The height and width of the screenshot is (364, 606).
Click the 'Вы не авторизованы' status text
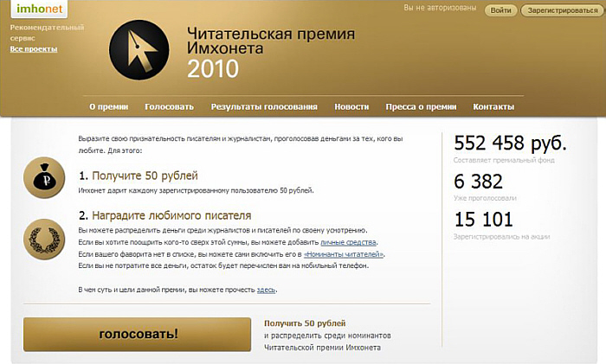(x=440, y=8)
